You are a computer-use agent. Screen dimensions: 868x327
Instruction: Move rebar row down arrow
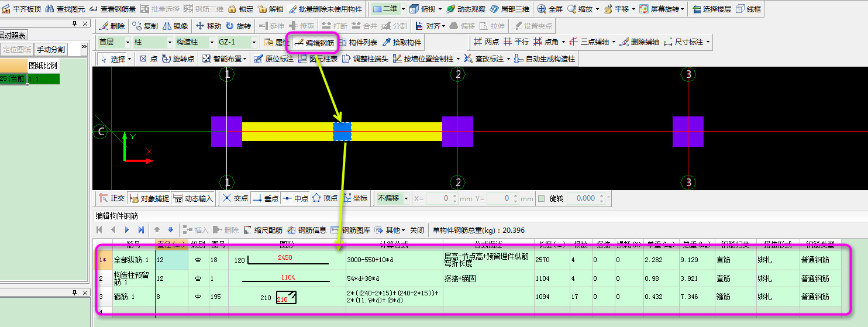pos(171,230)
